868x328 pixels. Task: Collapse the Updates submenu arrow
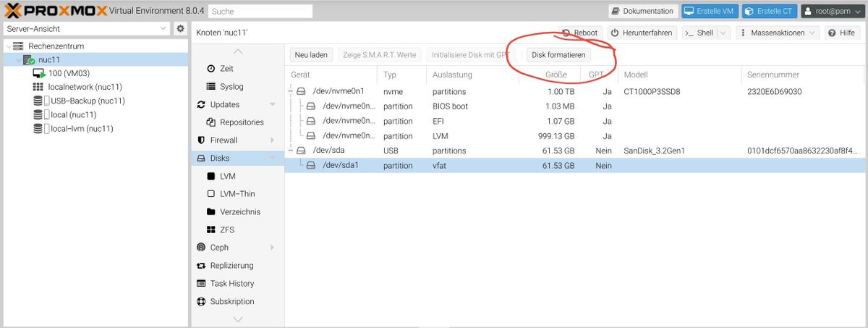(x=273, y=104)
